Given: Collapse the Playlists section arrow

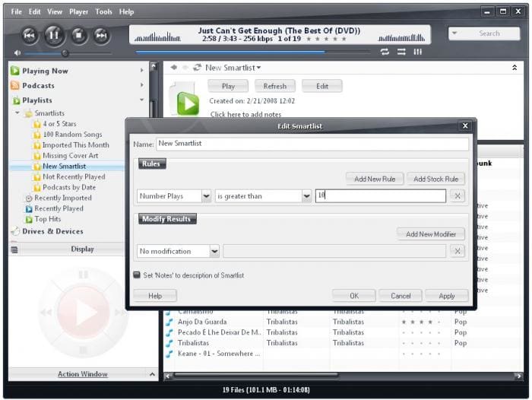Looking at the screenshot, I should point(142,100).
